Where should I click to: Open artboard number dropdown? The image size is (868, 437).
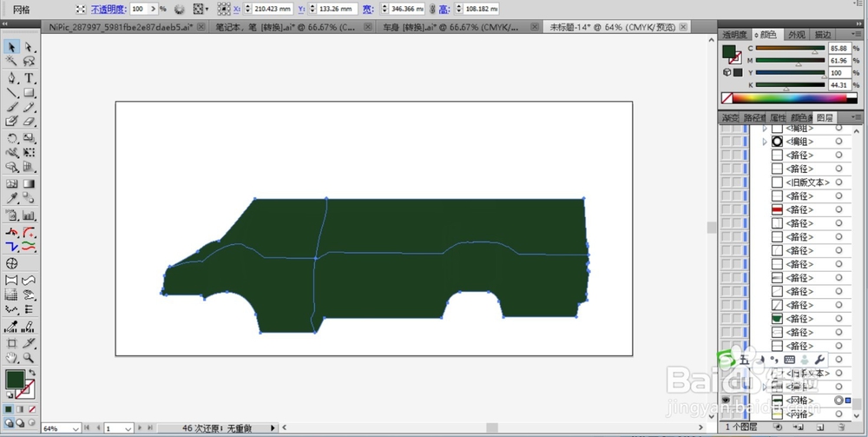click(x=128, y=428)
